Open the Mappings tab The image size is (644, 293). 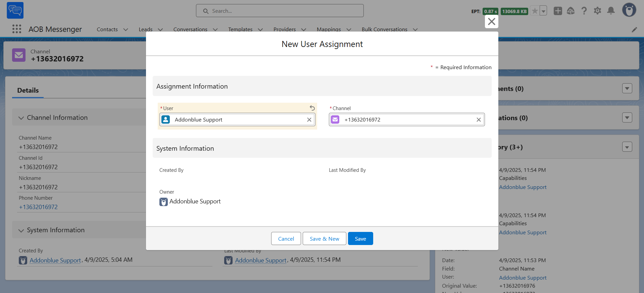(329, 30)
